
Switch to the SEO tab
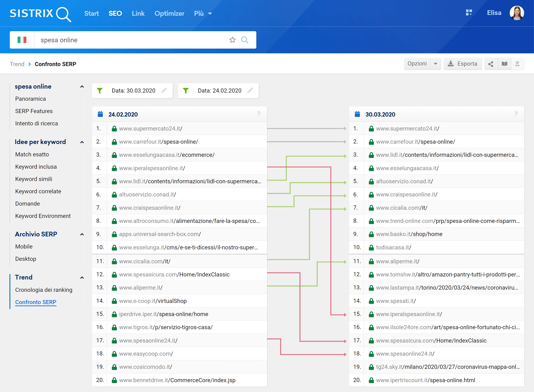[x=115, y=14]
